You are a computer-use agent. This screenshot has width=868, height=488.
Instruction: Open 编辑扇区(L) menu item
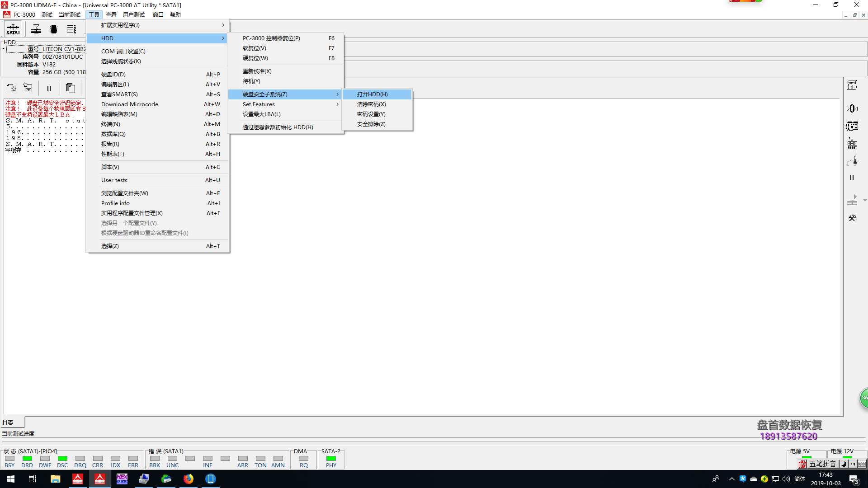(x=157, y=84)
